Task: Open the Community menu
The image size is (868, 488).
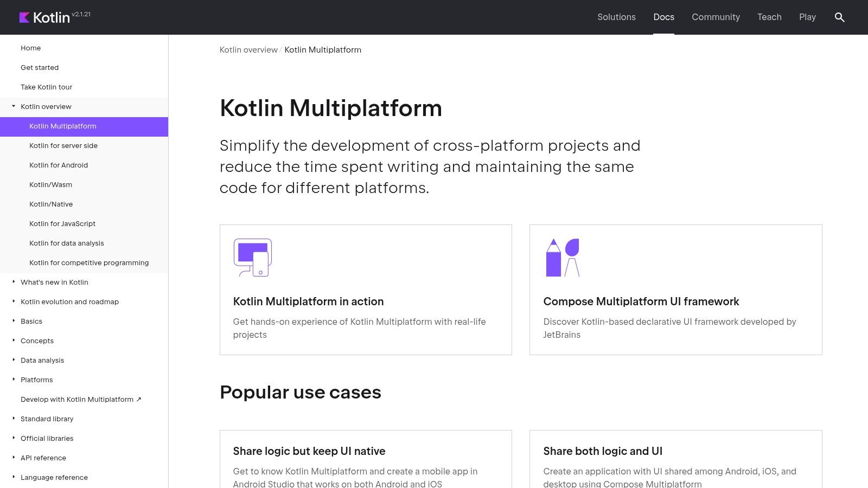Action: tap(716, 17)
